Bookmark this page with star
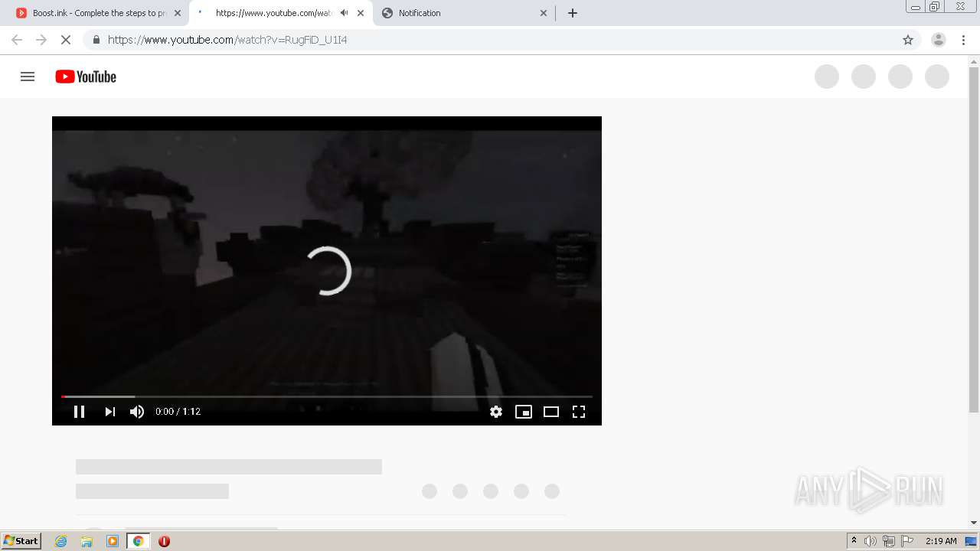The width and height of the screenshot is (980, 551). [x=908, y=40]
